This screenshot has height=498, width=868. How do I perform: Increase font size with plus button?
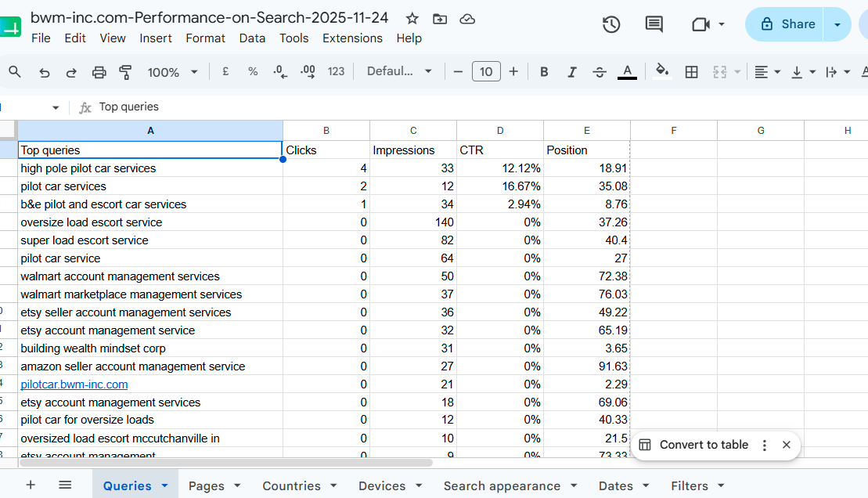[513, 71]
